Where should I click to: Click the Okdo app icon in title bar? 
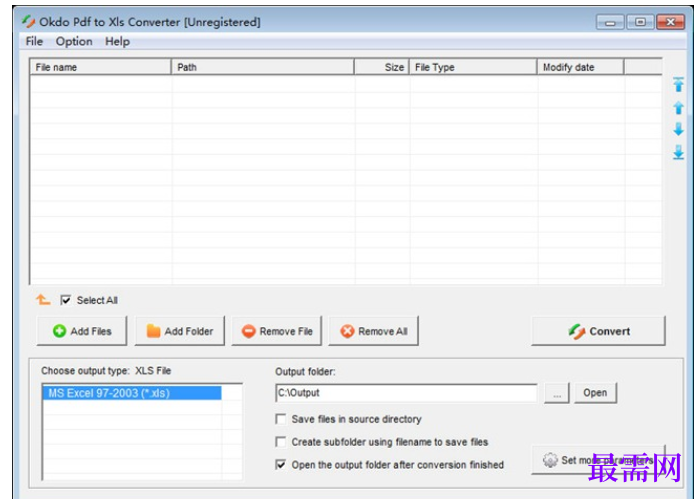[x=28, y=21]
